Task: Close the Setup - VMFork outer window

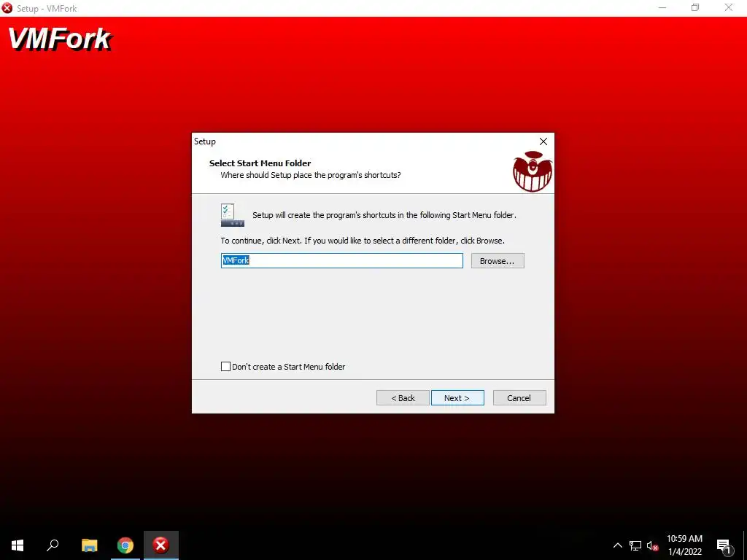Action: coord(729,7)
